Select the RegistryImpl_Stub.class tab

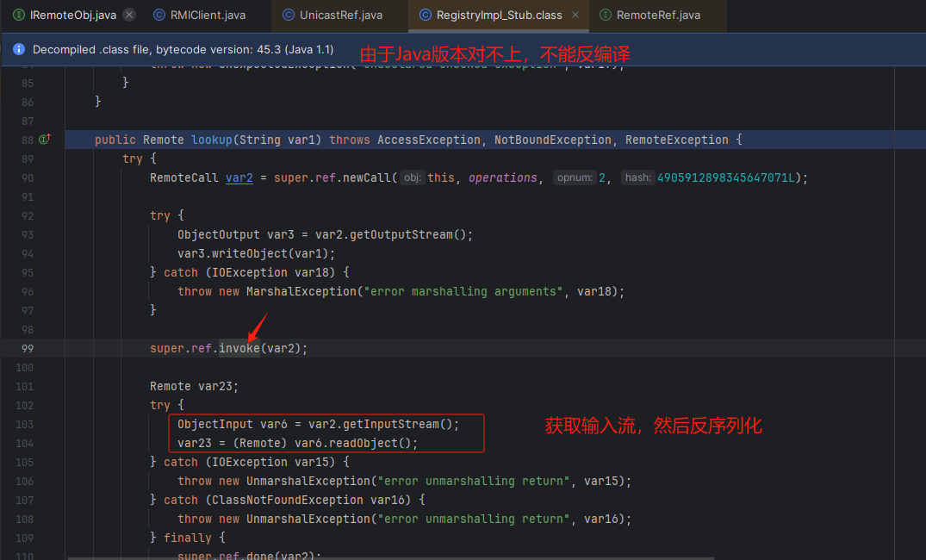coord(499,16)
